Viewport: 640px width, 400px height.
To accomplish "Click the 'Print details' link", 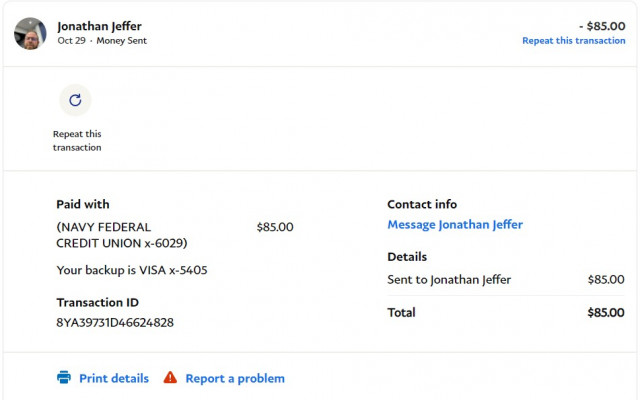I will (114, 378).
